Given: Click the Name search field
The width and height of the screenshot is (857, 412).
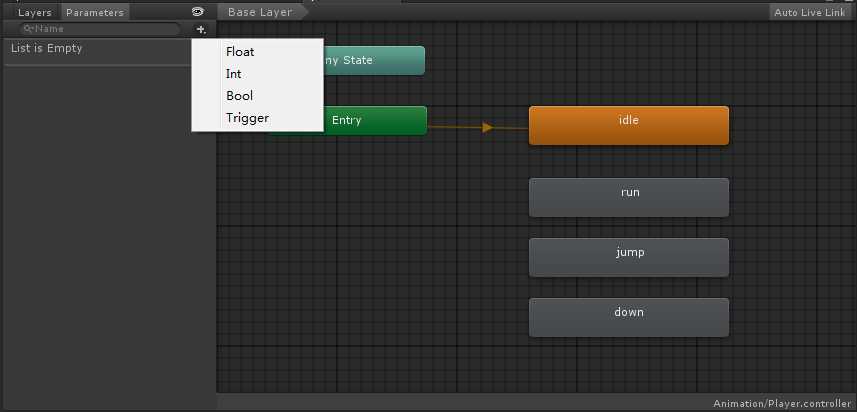Looking at the screenshot, I should [x=100, y=29].
